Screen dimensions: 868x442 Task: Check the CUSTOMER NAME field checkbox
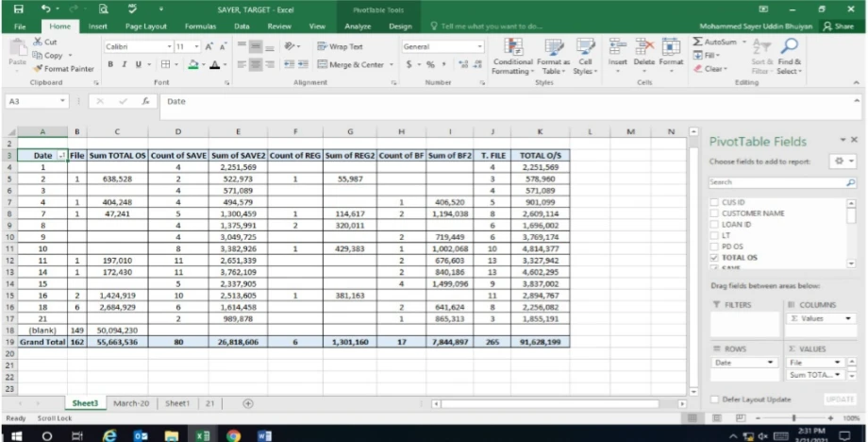(x=714, y=213)
